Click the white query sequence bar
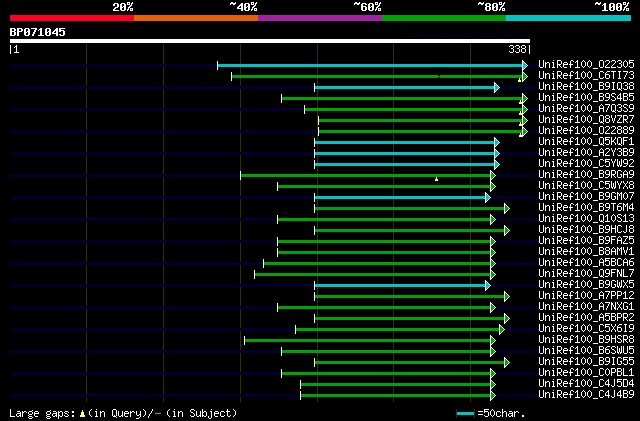The width and height of the screenshot is (640, 421). click(x=270, y=41)
